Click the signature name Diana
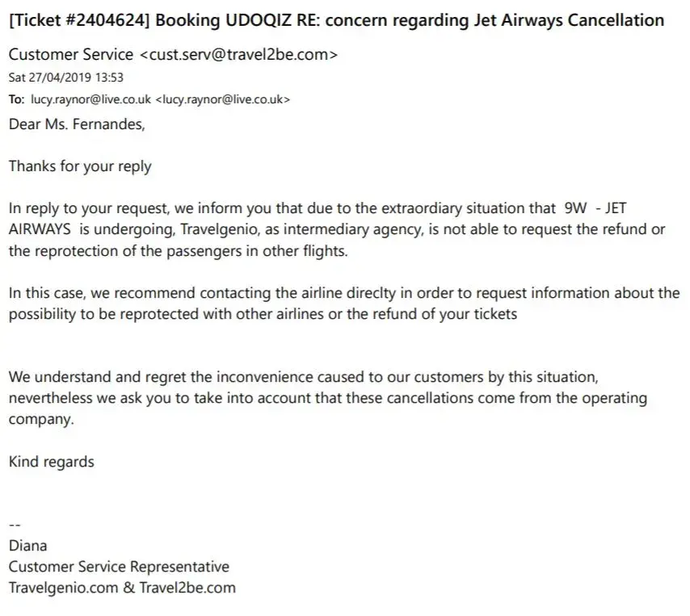This screenshot has width=690, height=616. [28, 546]
